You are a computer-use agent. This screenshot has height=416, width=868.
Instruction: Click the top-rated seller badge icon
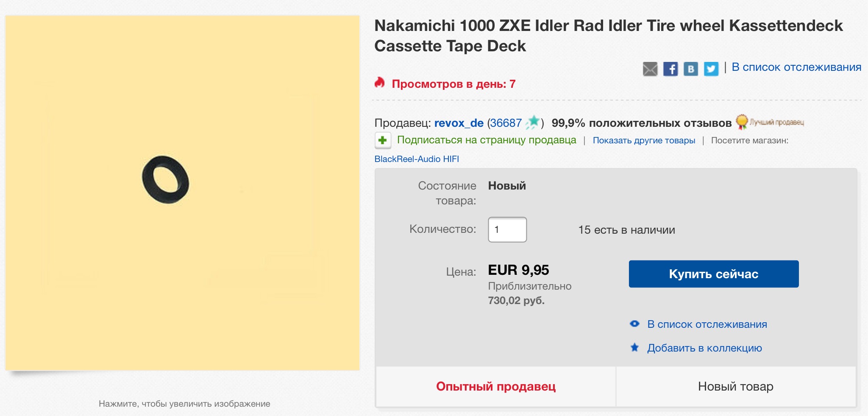742,122
